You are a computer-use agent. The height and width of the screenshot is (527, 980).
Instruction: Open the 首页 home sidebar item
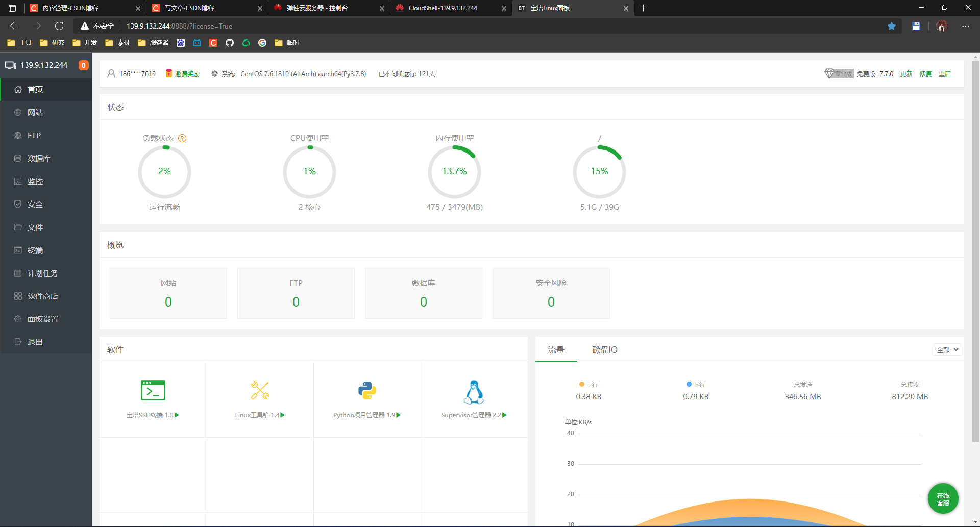46,89
